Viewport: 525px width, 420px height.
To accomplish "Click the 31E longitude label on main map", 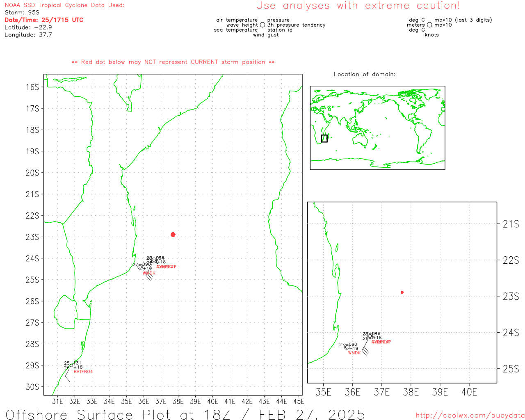I will (x=57, y=401).
